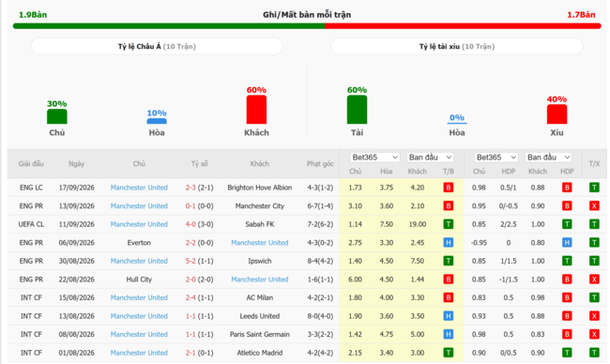The height and width of the screenshot is (364, 610).
Task: Open Manchester United link in Atletico Madrid row
Action: coord(139,353)
